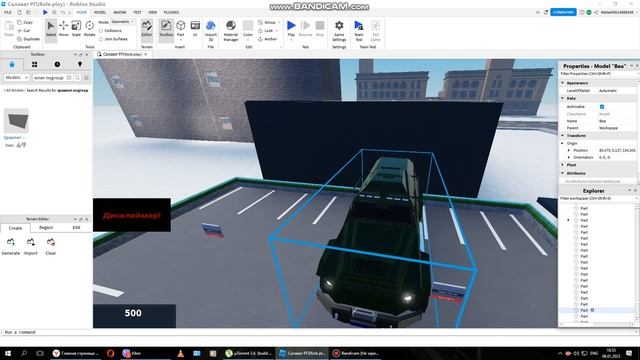Screen dimensions: 640x360
Task: Open Windows Start menu
Action: 7,353
